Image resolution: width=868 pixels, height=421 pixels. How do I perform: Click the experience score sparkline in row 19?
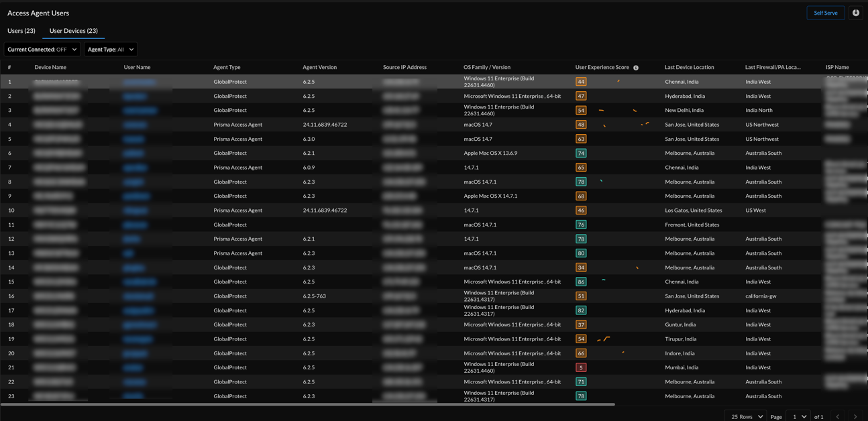click(604, 339)
